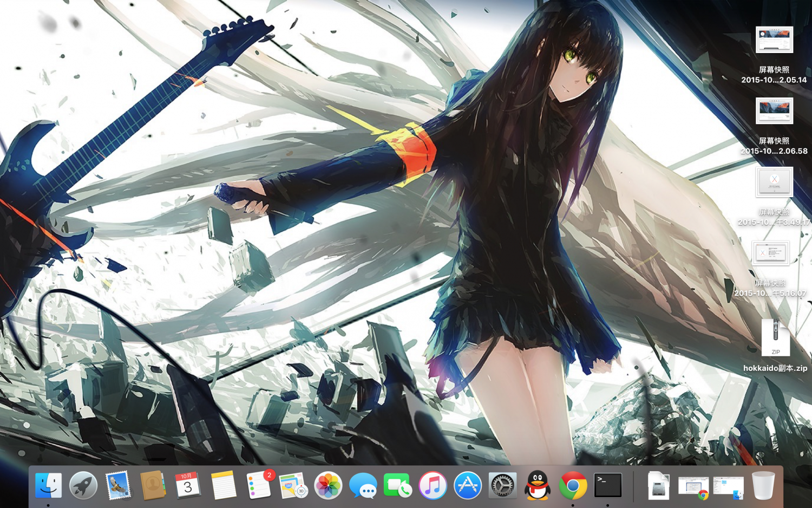Open the Mail stamp icon
Viewport: 812px width, 508px height.
(x=119, y=485)
